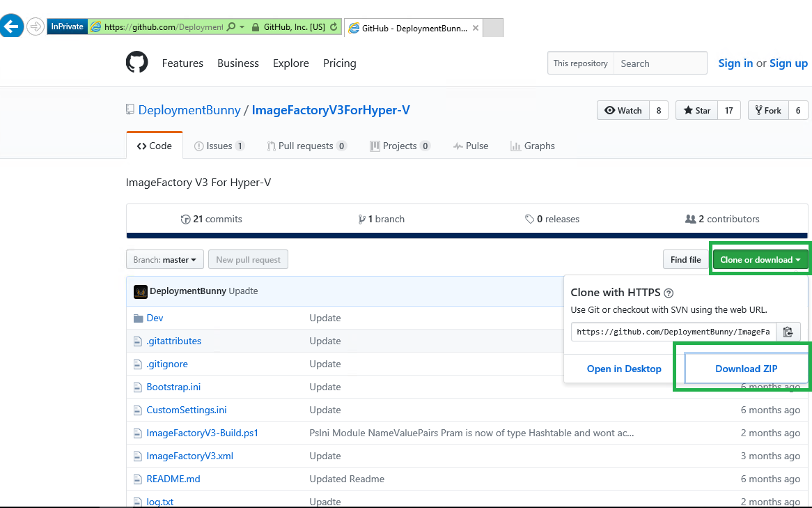Click the Sign up link
The width and height of the screenshot is (812, 508).
789,63
